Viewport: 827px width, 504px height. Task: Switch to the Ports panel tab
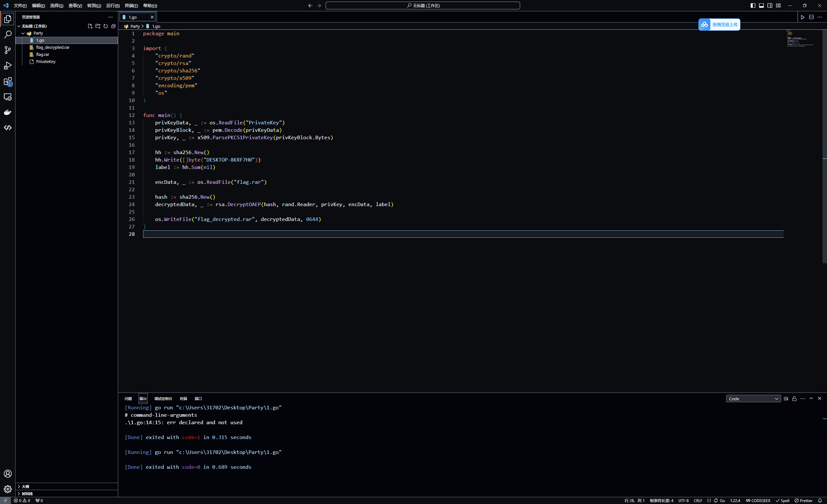pyautogui.click(x=198, y=399)
